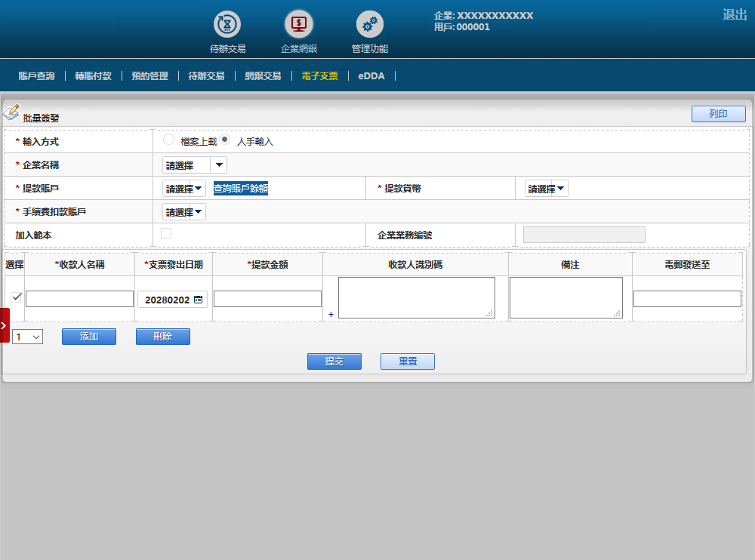Click the 收款人名稱 input field

79,299
